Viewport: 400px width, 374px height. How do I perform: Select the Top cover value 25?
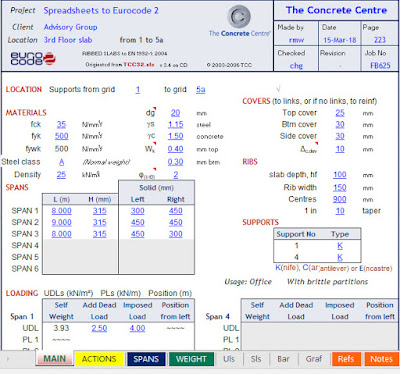[x=340, y=113]
